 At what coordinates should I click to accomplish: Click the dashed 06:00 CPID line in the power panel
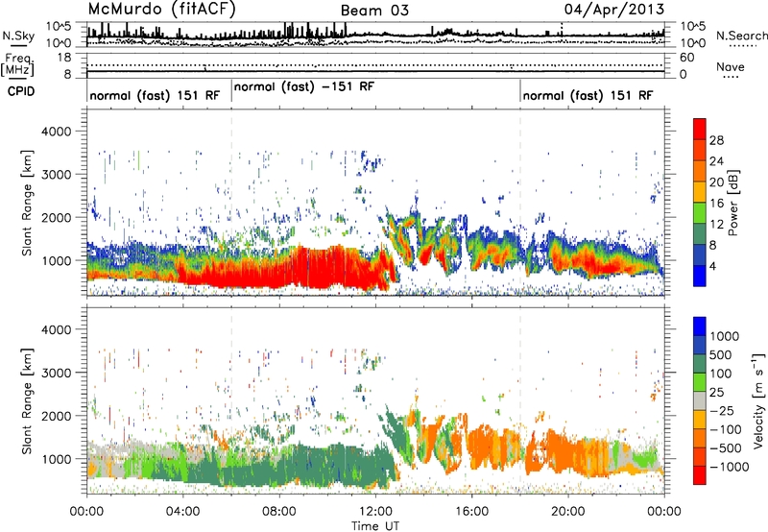231,202
